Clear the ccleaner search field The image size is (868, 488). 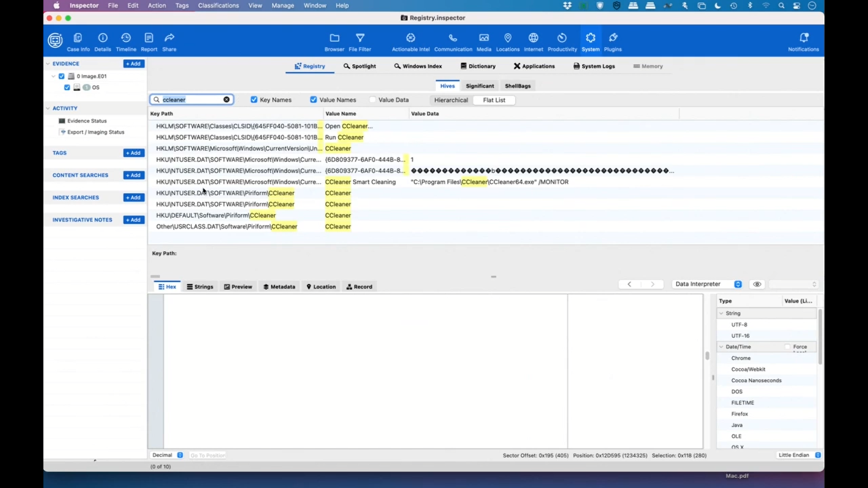(x=226, y=100)
